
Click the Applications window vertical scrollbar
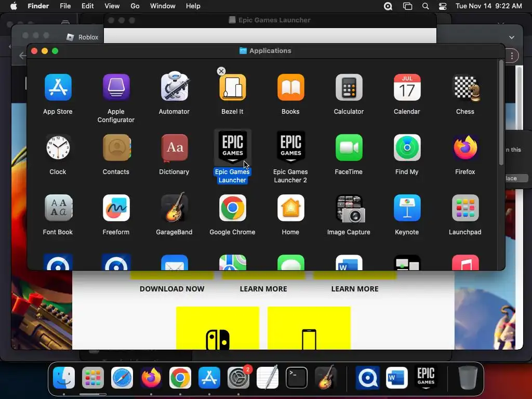point(501,112)
